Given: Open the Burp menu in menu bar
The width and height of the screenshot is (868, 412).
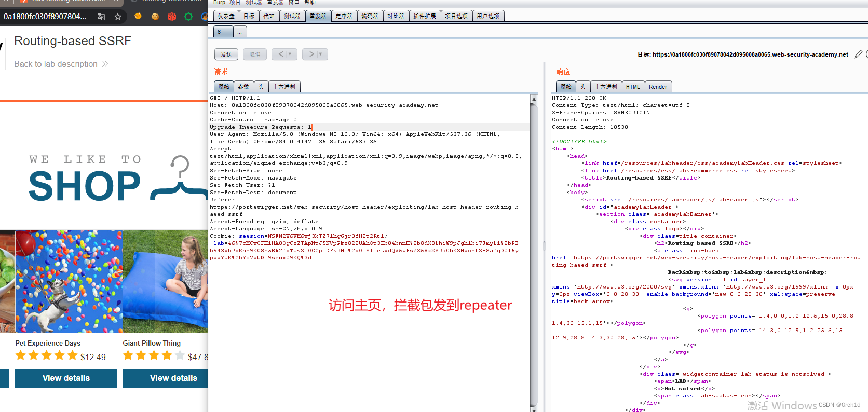Looking at the screenshot, I should 219,2.
